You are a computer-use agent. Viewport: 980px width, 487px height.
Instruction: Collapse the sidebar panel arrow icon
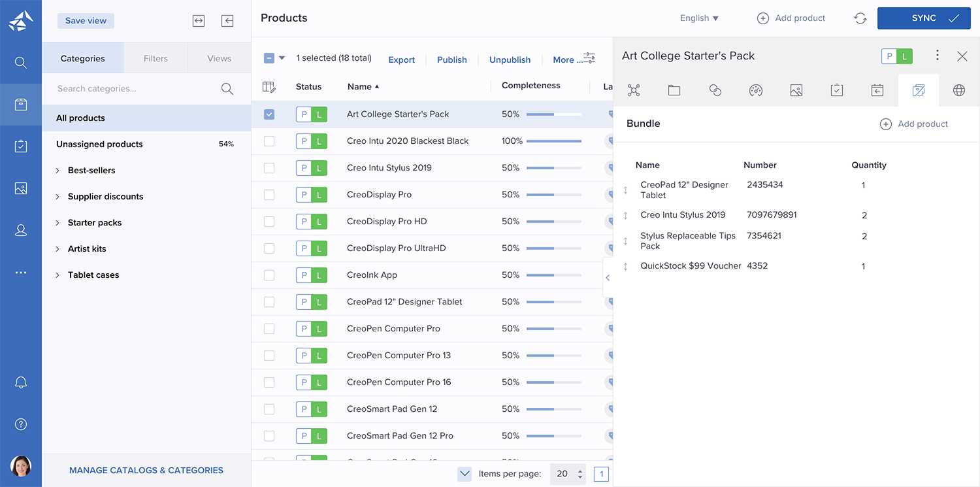227,21
